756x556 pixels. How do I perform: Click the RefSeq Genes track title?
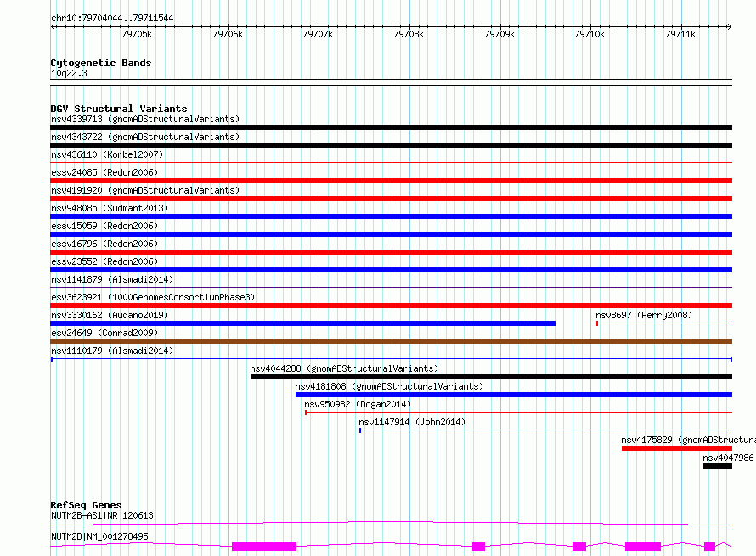point(86,505)
